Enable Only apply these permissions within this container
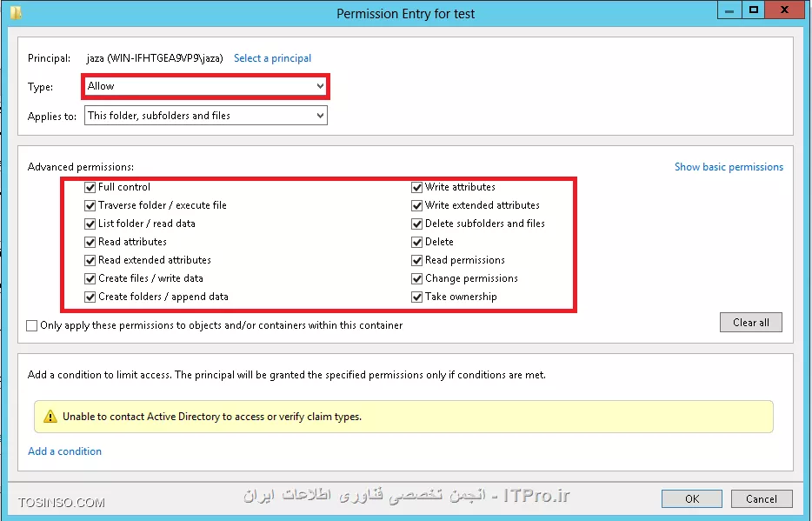812x521 pixels. [32, 326]
